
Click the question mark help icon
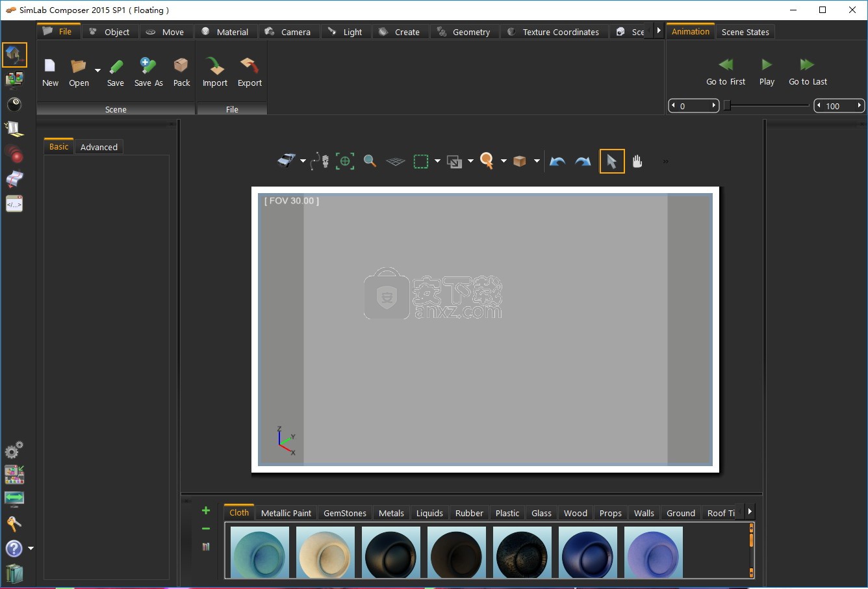[x=14, y=549]
